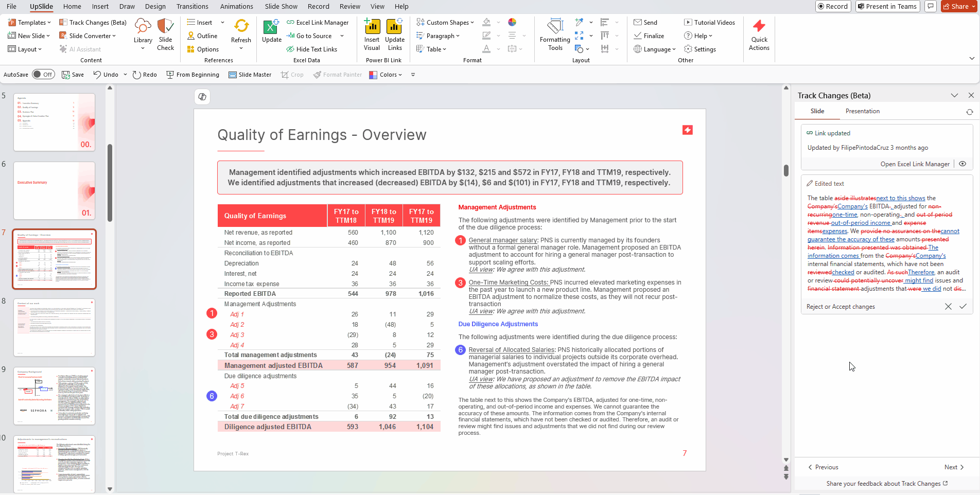This screenshot has height=495, width=980.
Task: Go to Next tracked change
Action: tap(954, 467)
